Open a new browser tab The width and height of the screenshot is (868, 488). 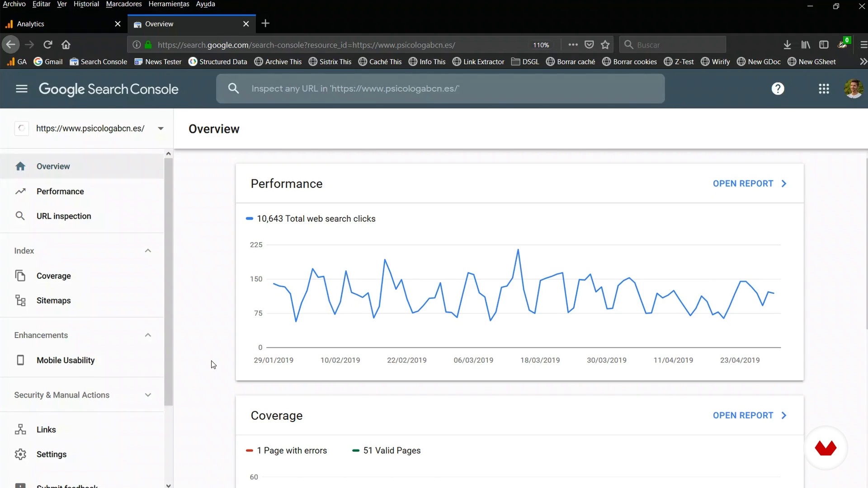coord(265,23)
